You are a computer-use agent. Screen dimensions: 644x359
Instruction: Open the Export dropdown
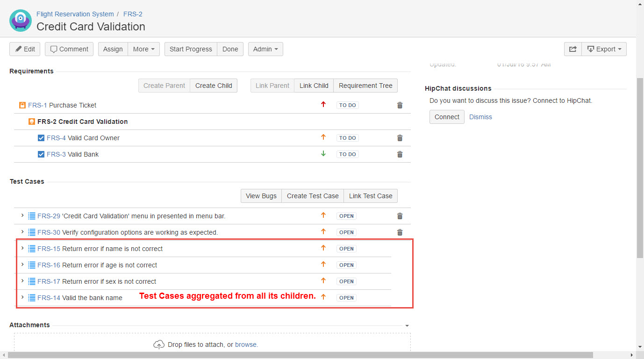(604, 49)
